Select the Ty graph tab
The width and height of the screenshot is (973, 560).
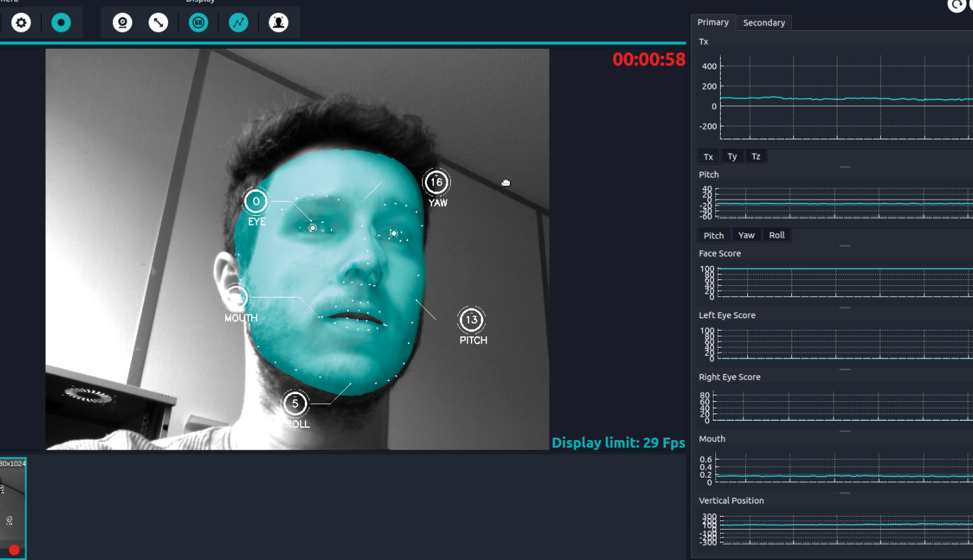(732, 157)
